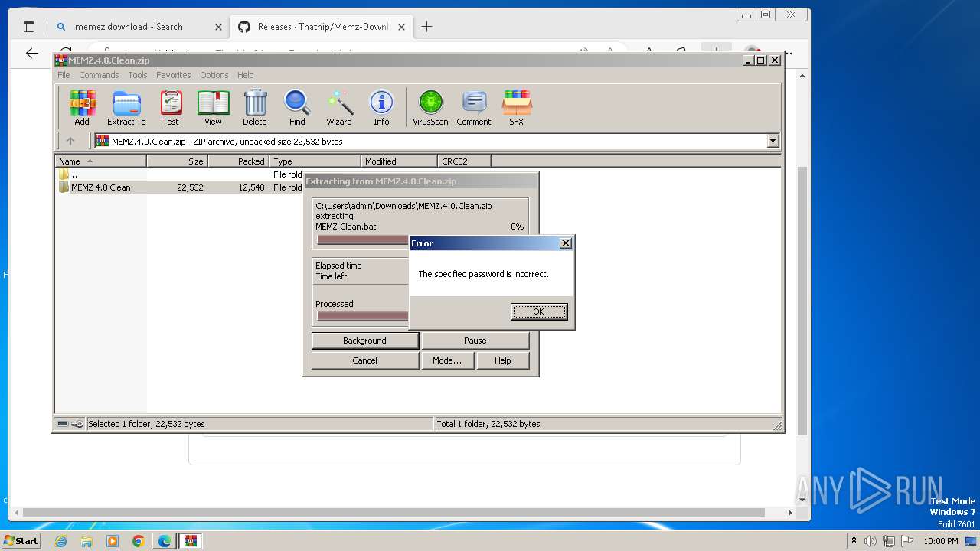
Task: Open the Favorites menu
Action: (x=174, y=75)
